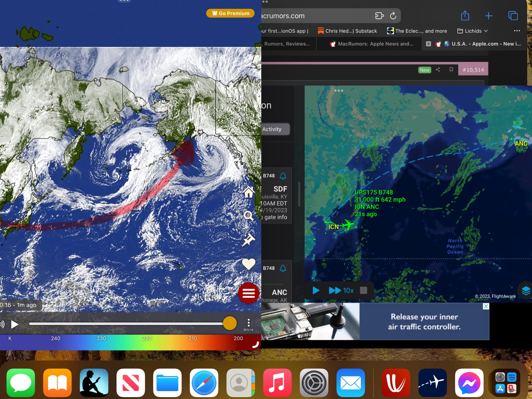
Task: Open Messages from the dock
Action: (21, 383)
